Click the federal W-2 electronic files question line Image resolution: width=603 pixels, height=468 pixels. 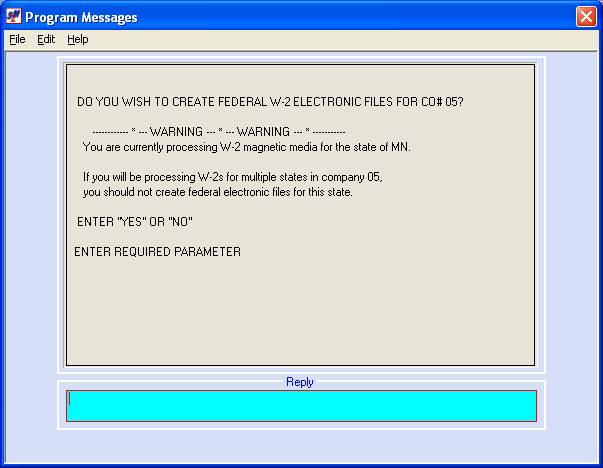(270, 102)
